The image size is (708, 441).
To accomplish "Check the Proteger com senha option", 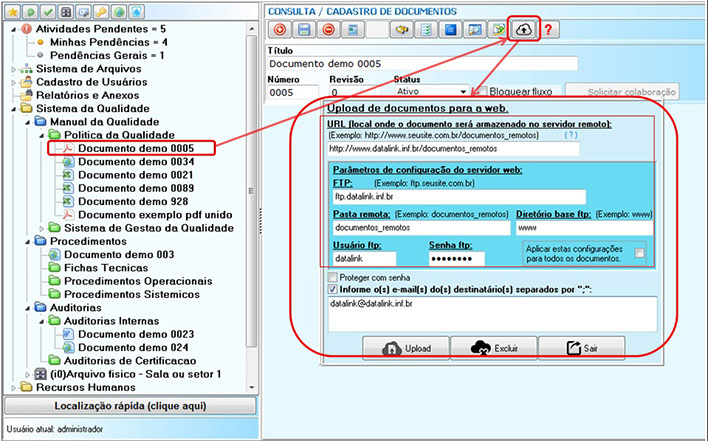I will tap(334, 277).
